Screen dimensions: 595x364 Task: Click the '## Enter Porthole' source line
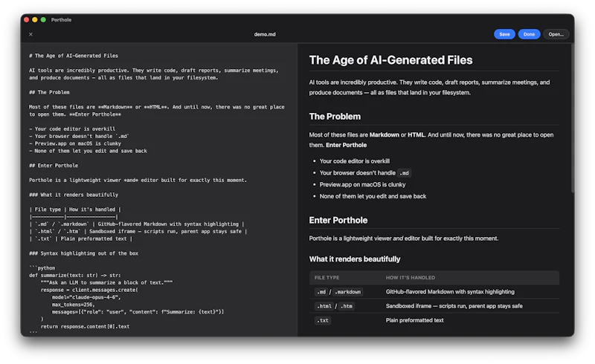[54, 166]
